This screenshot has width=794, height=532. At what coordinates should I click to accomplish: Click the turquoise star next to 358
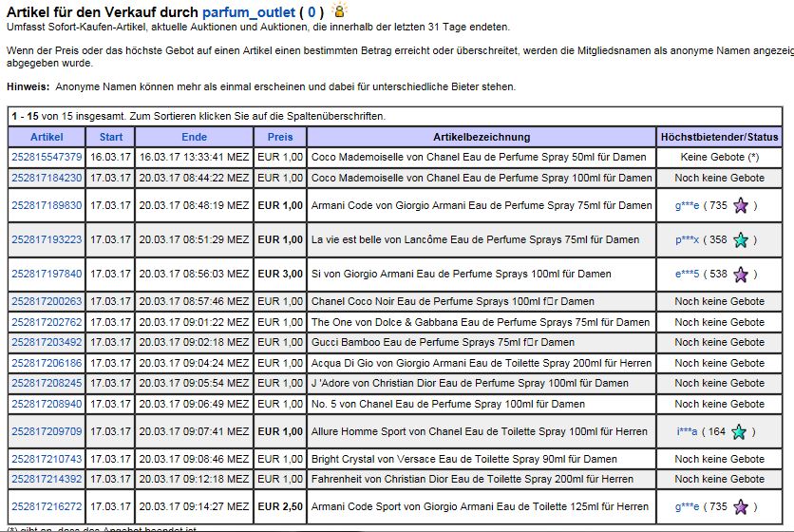741,239
